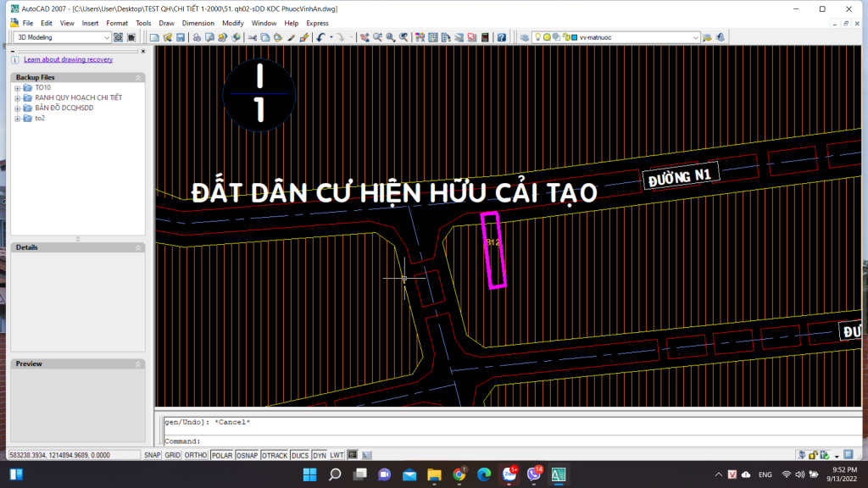Copy to clipboard icon
The width and height of the screenshot is (868, 488).
tap(265, 37)
